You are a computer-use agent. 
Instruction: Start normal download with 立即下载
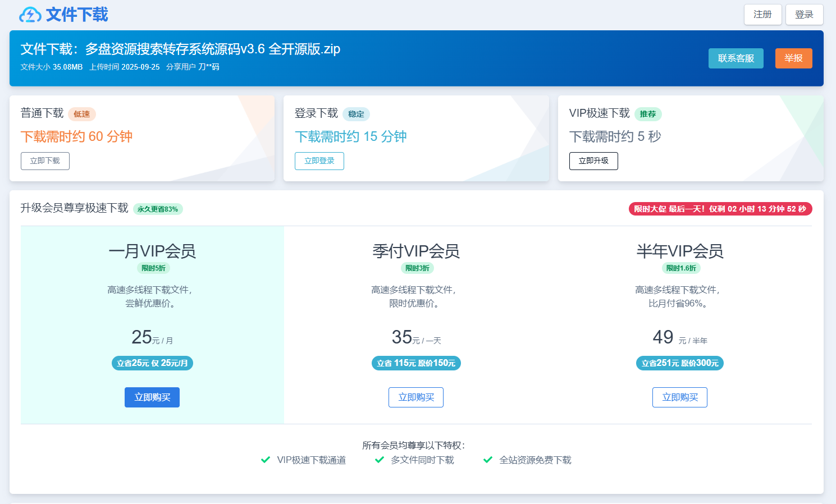pyautogui.click(x=45, y=161)
